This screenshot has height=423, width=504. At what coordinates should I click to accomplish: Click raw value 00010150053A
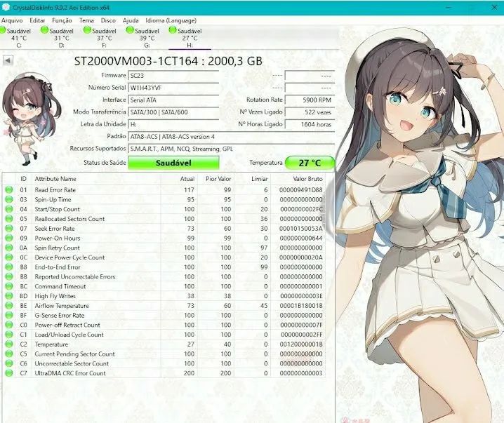point(301,229)
